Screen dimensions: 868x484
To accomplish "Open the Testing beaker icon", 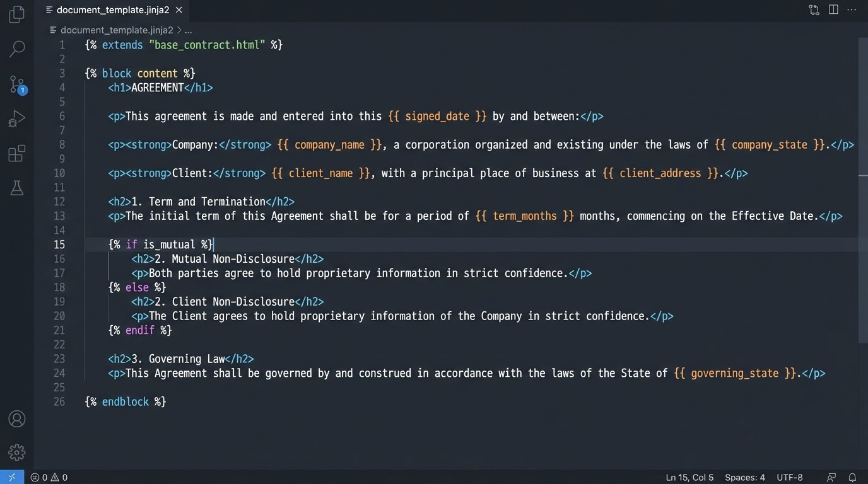I will click(x=16, y=187).
